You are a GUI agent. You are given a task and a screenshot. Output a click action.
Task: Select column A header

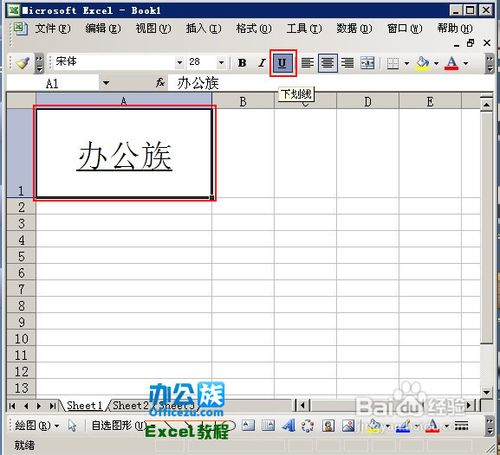point(124,101)
